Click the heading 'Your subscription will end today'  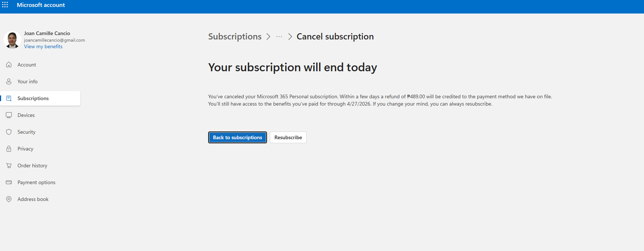(x=292, y=67)
